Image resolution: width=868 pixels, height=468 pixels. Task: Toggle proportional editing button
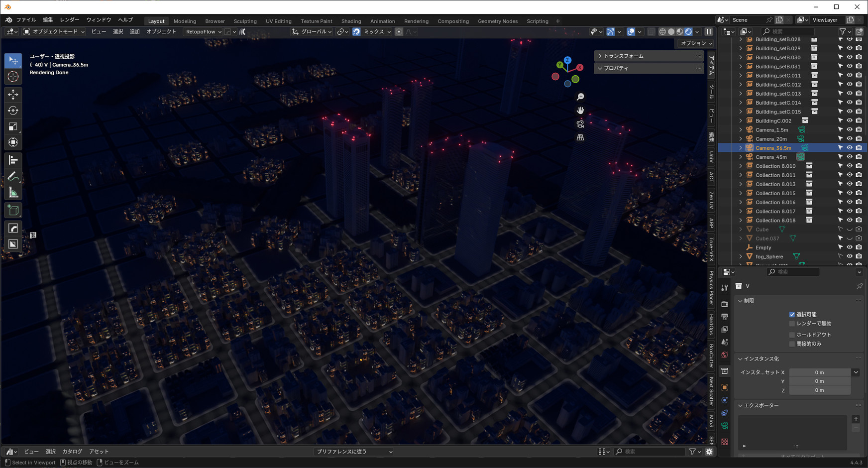pyautogui.click(x=399, y=31)
